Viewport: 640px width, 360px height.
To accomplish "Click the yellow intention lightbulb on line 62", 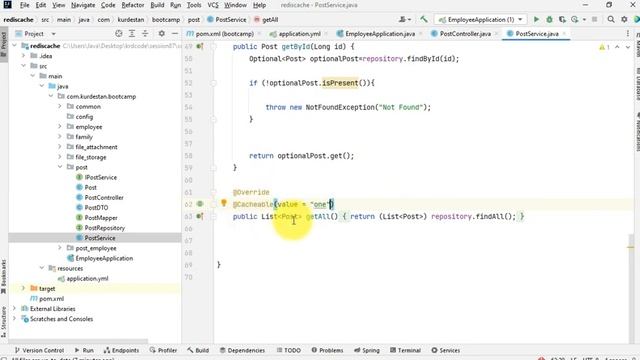I will click(x=224, y=203).
